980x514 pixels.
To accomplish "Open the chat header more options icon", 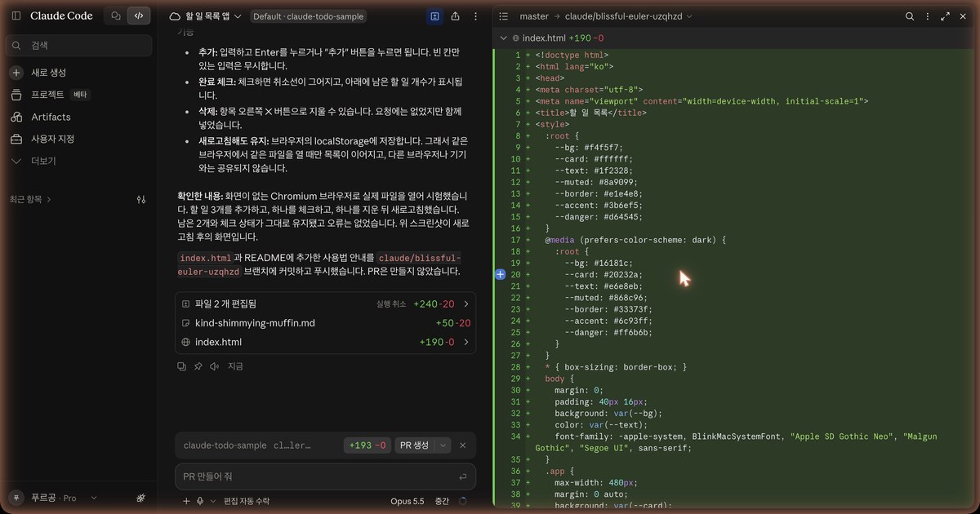I will [475, 16].
